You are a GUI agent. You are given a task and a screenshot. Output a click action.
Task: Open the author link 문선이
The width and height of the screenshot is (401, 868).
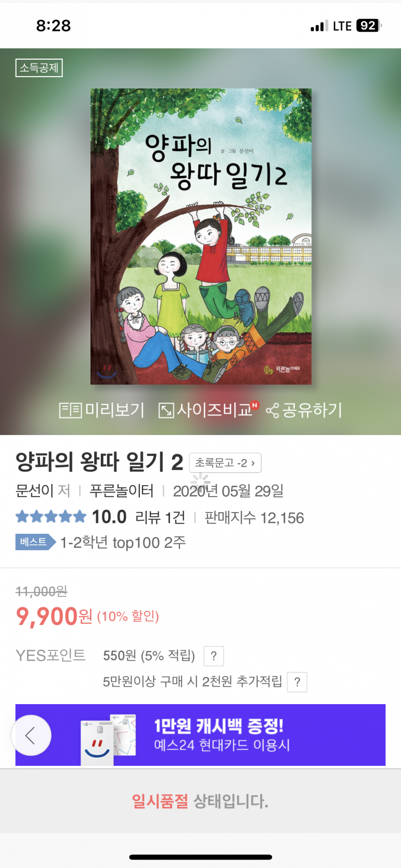pos(35,491)
